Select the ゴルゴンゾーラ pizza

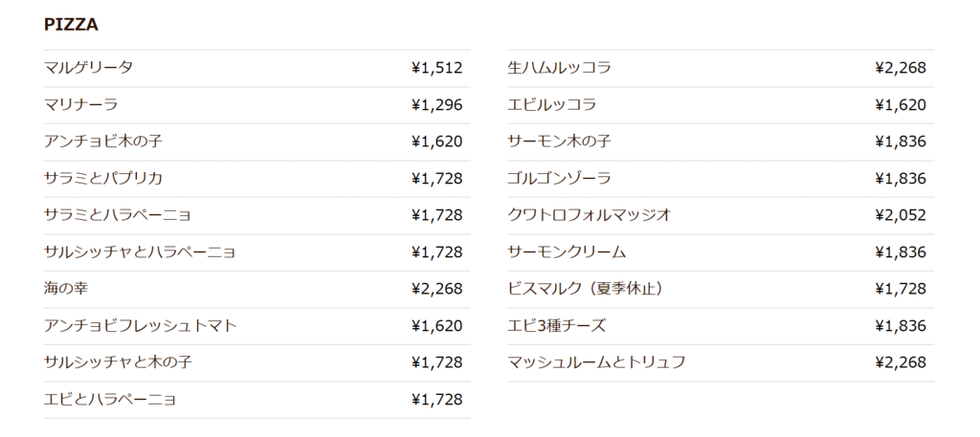coord(559,178)
